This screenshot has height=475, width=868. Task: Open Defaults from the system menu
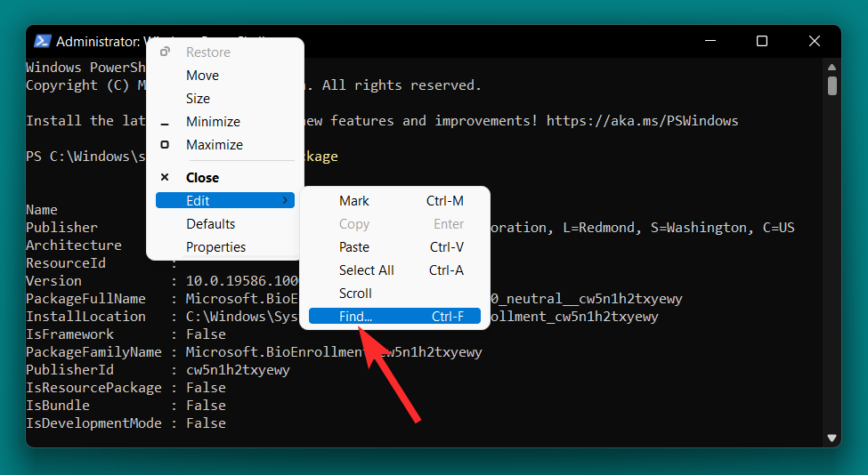click(x=210, y=224)
